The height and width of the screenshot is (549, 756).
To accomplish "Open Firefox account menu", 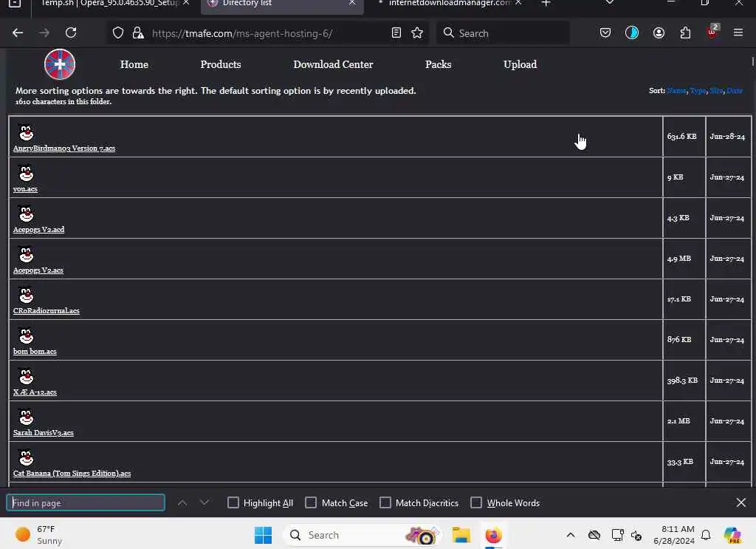I will click(x=659, y=33).
